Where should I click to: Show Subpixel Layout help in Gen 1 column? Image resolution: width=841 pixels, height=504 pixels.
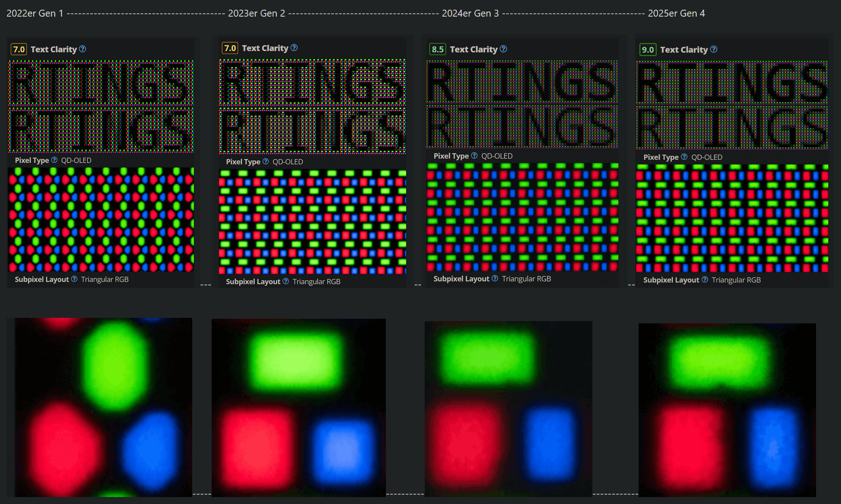point(74,279)
